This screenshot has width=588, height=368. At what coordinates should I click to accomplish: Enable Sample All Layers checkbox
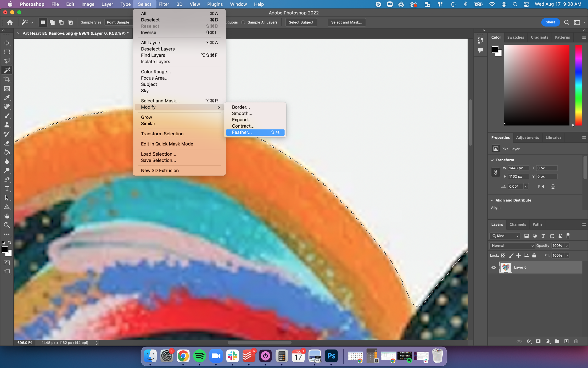(x=243, y=22)
